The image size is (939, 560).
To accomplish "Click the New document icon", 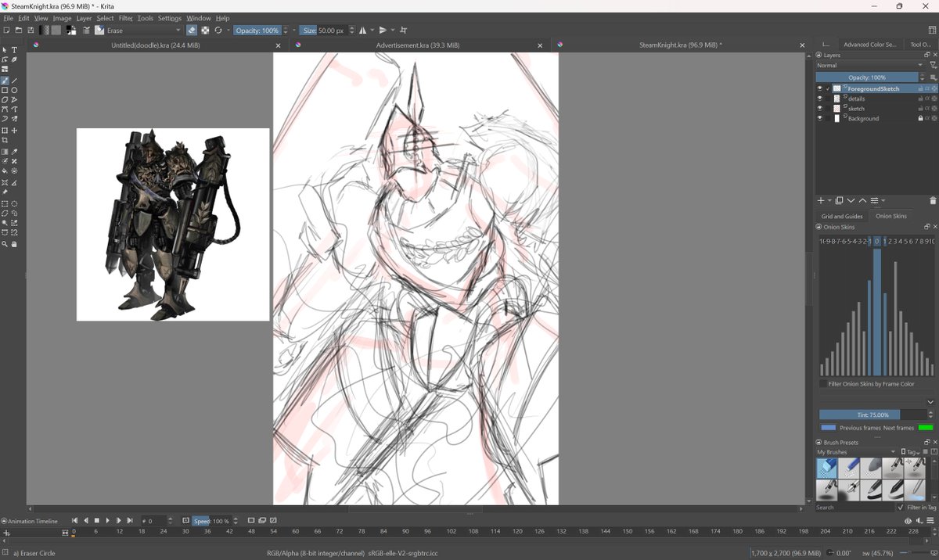I will [6, 31].
